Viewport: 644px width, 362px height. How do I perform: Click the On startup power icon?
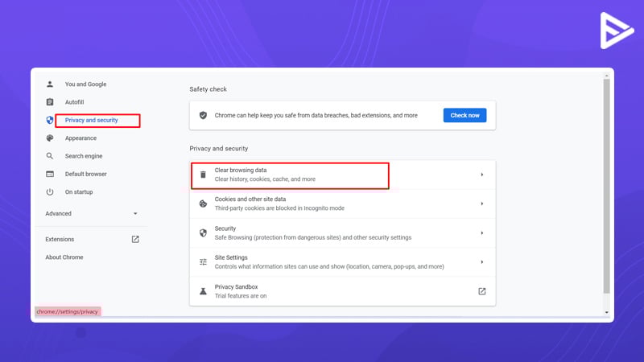50,191
